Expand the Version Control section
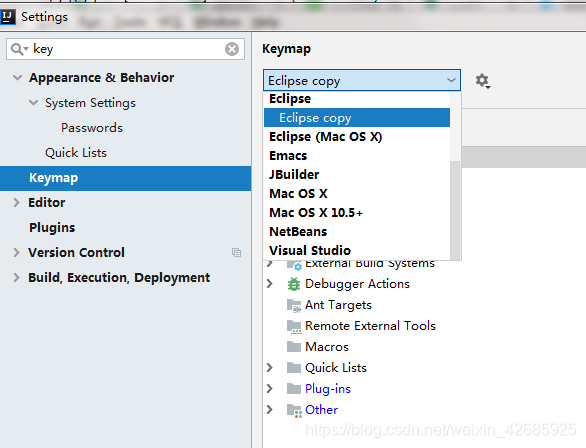Viewport: 586px width, 448px height. click(x=16, y=253)
